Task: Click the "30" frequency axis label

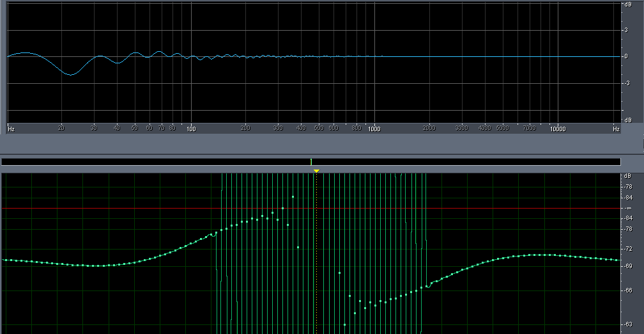Action: (94, 128)
